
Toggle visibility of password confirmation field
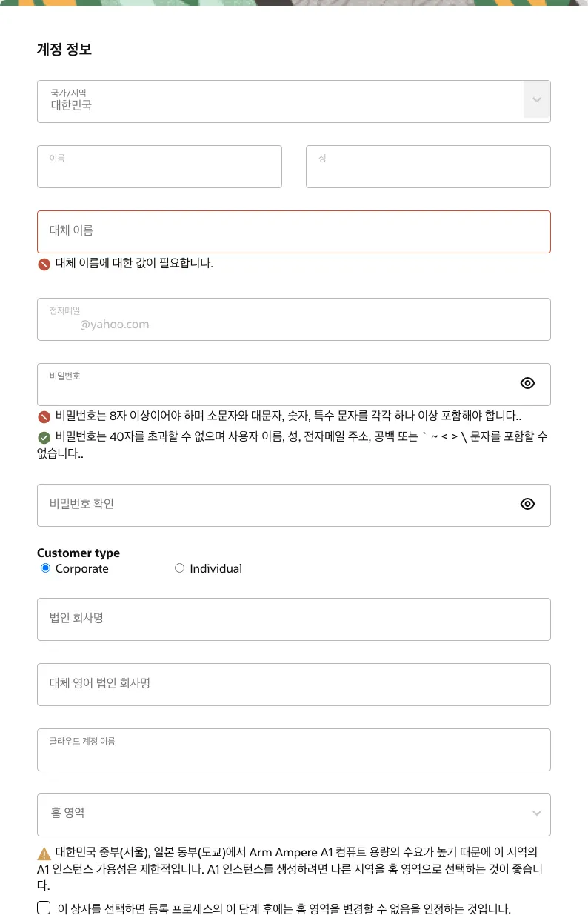pyautogui.click(x=527, y=504)
